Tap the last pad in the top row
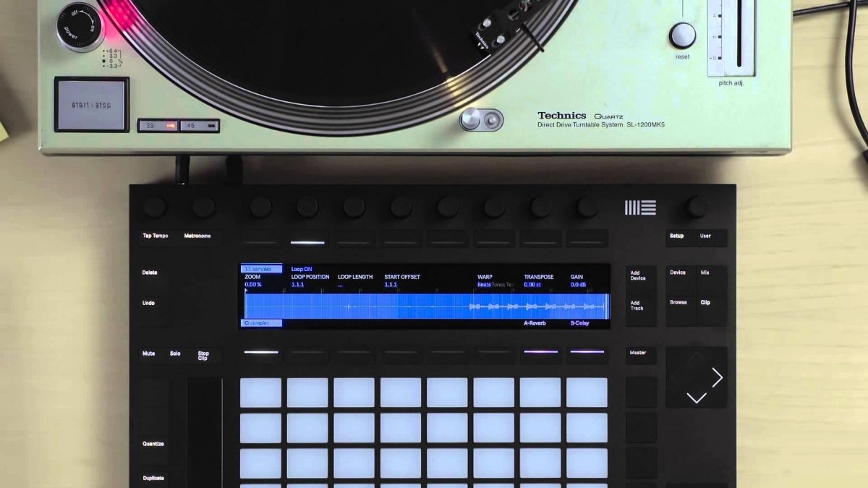The height and width of the screenshot is (488, 868). [587, 393]
